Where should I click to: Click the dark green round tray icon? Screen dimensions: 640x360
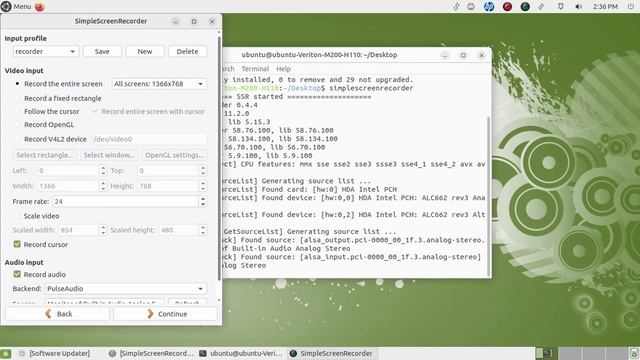pos(525,7)
